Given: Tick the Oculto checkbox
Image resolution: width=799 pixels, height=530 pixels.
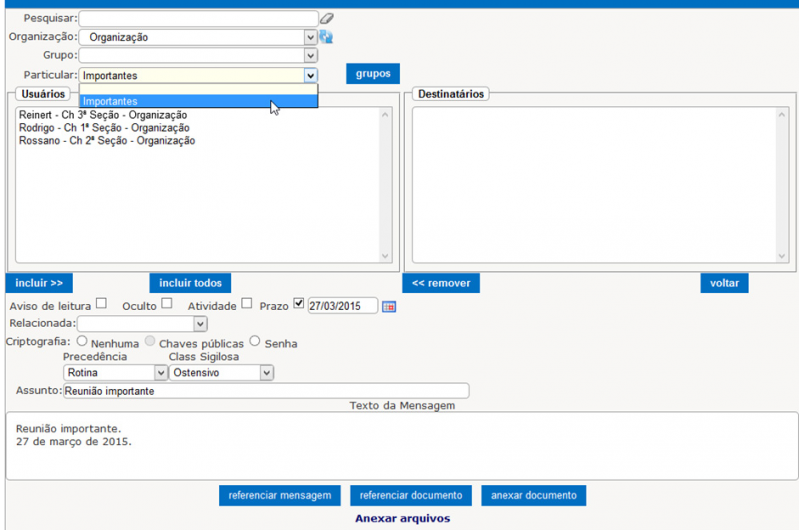Looking at the screenshot, I should (167, 304).
